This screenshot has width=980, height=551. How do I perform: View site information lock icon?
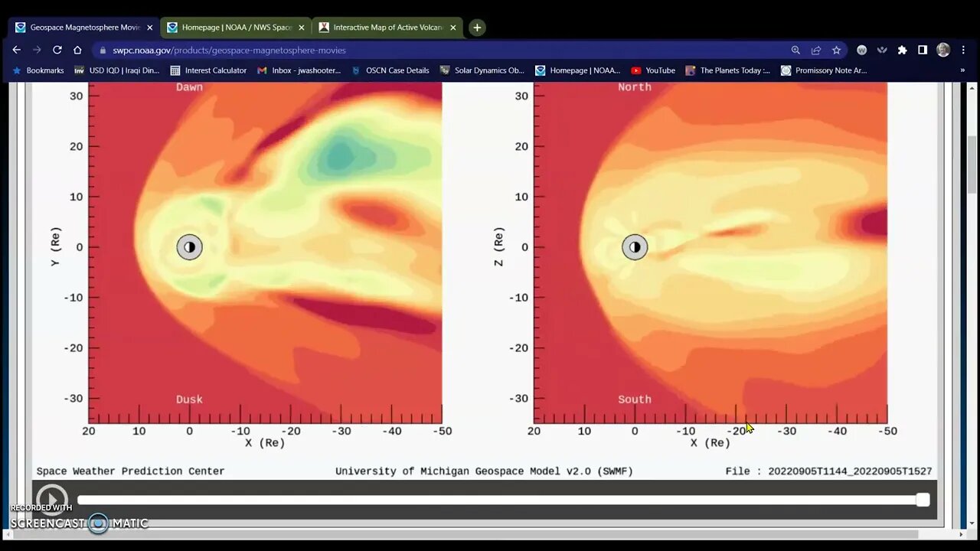coord(103,50)
